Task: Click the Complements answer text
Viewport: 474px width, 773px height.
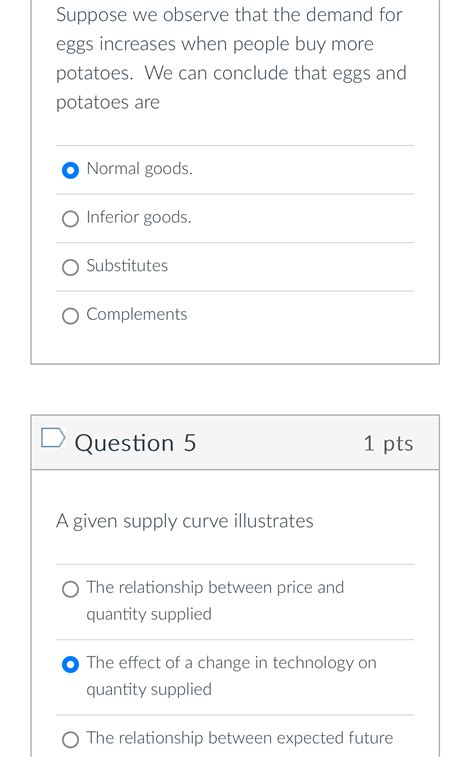Action: [x=137, y=315]
